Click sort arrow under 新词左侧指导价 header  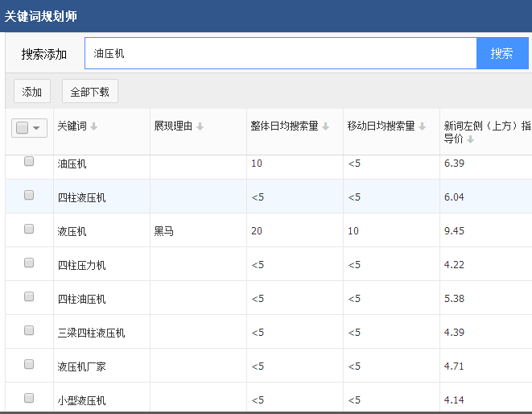coord(470,139)
